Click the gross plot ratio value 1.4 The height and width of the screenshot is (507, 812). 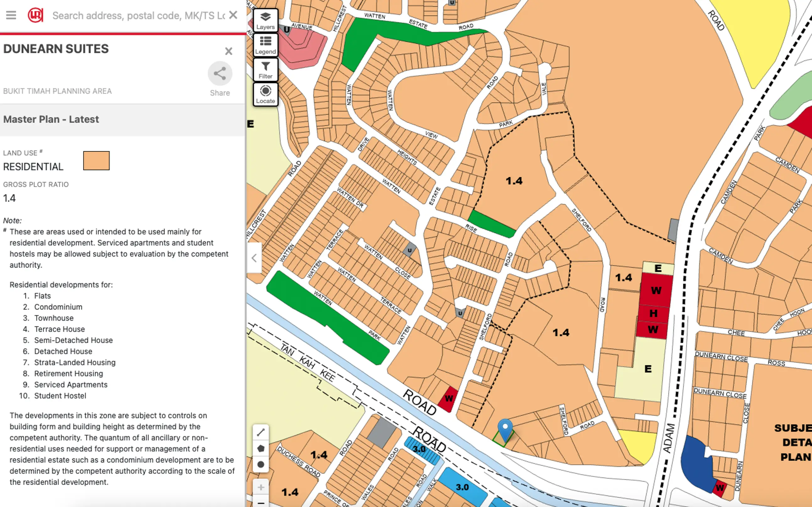[9, 198]
